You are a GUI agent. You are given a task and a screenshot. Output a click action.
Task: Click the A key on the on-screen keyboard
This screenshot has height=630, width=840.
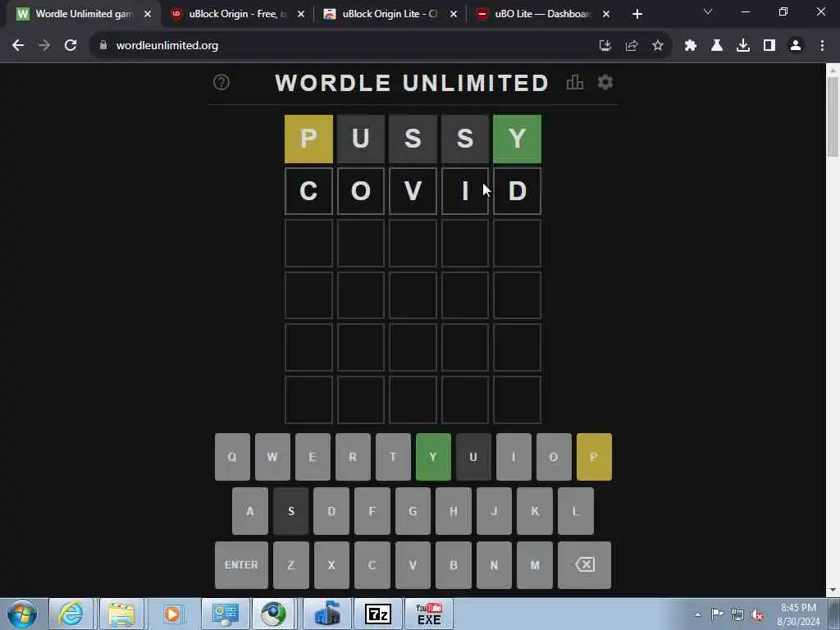(x=249, y=511)
